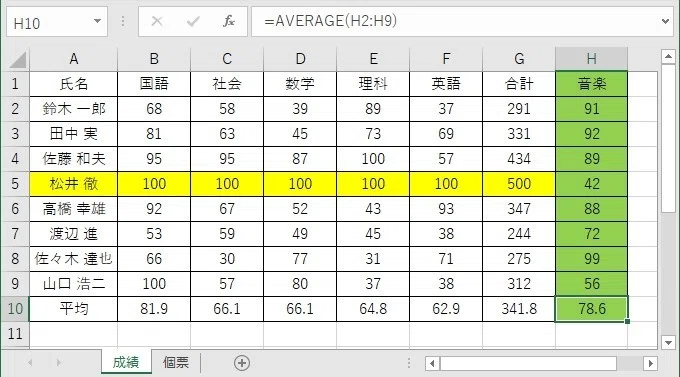Viewport: 680px width, 377px height.
Task: Select the green 音楽 header cell
Action: [592, 84]
